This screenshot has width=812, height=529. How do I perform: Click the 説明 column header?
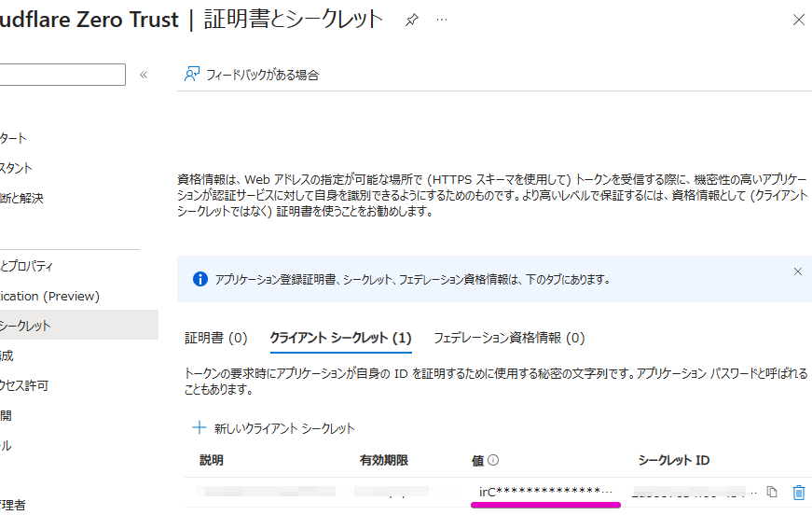[212, 460]
